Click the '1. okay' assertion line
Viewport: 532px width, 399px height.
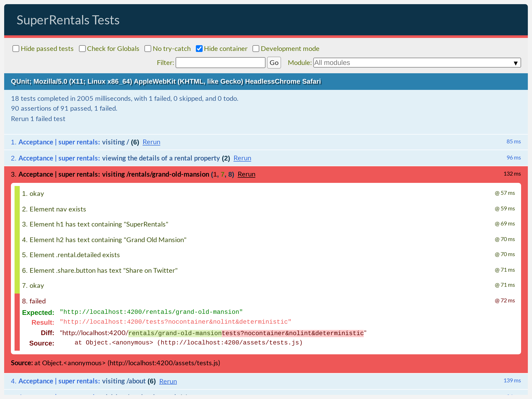pos(33,194)
